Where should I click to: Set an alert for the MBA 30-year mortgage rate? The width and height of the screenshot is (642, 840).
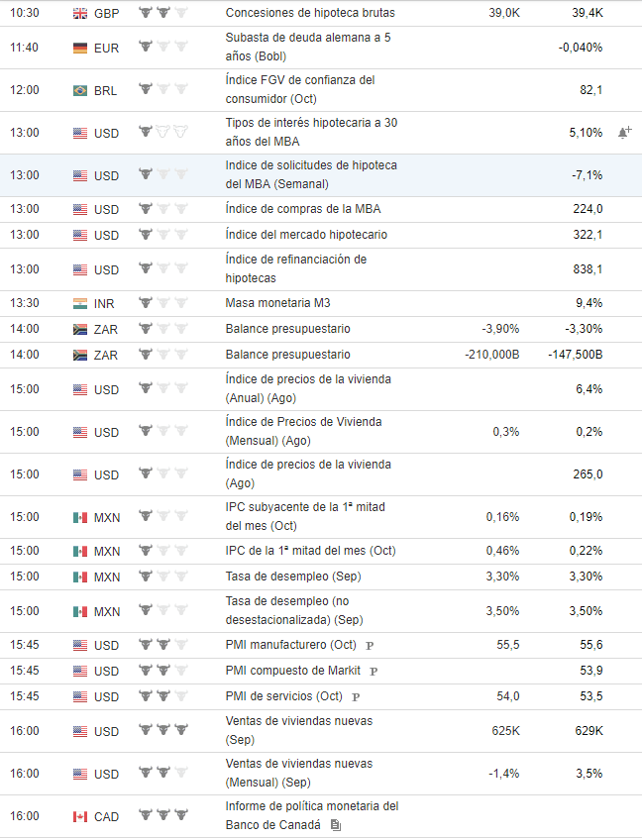(624, 130)
